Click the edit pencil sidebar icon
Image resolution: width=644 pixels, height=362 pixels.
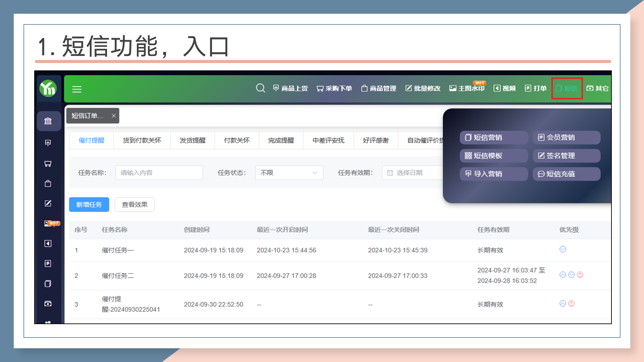pos(48,203)
